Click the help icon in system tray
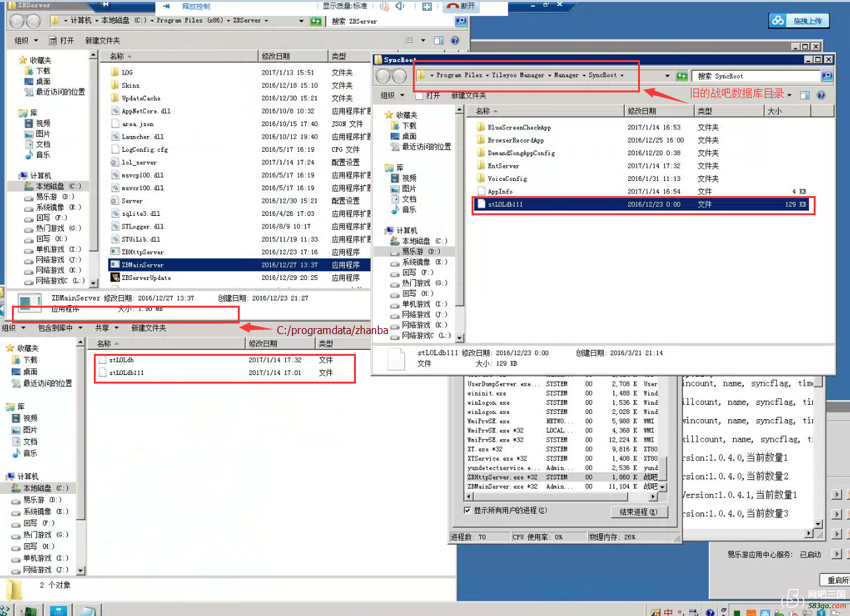Screen dimensions: 850x616 (710, 611)
